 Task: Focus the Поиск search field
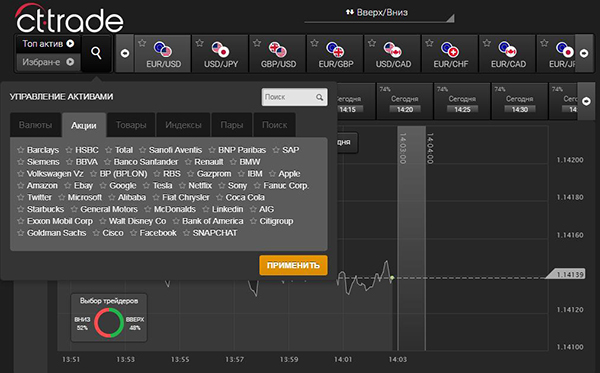tap(294, 97)
